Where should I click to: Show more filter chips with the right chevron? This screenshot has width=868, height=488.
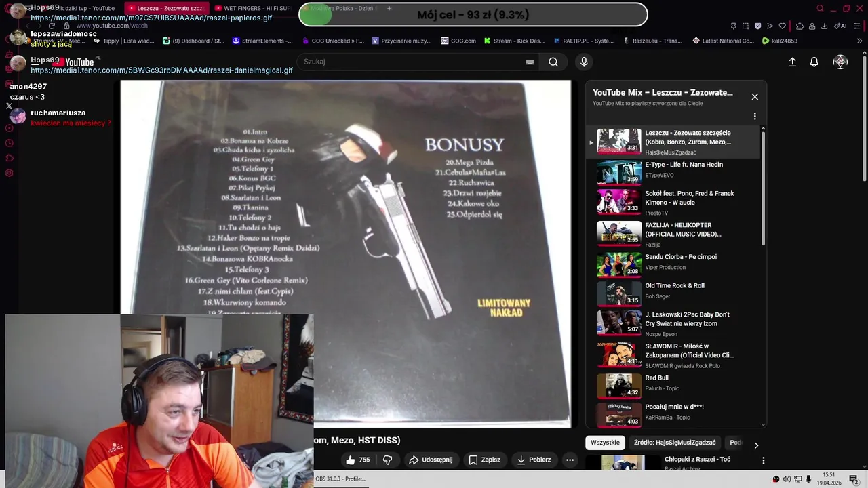[756, 445]
